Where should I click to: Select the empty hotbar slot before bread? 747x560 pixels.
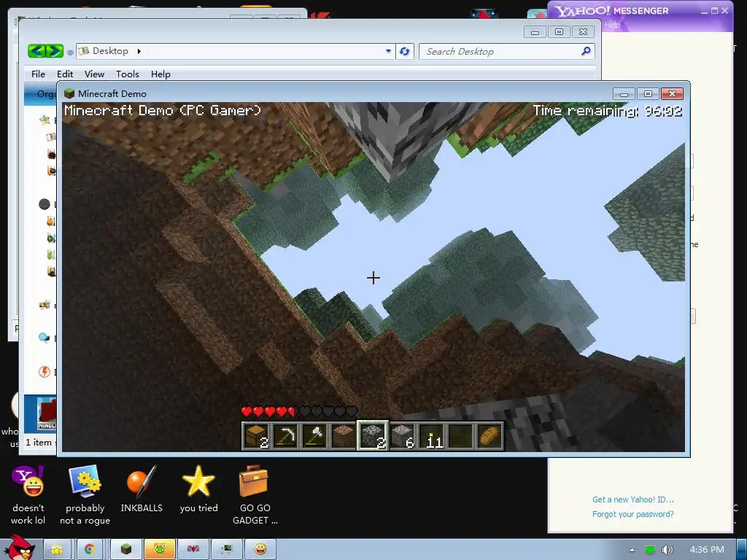point(461,436)
